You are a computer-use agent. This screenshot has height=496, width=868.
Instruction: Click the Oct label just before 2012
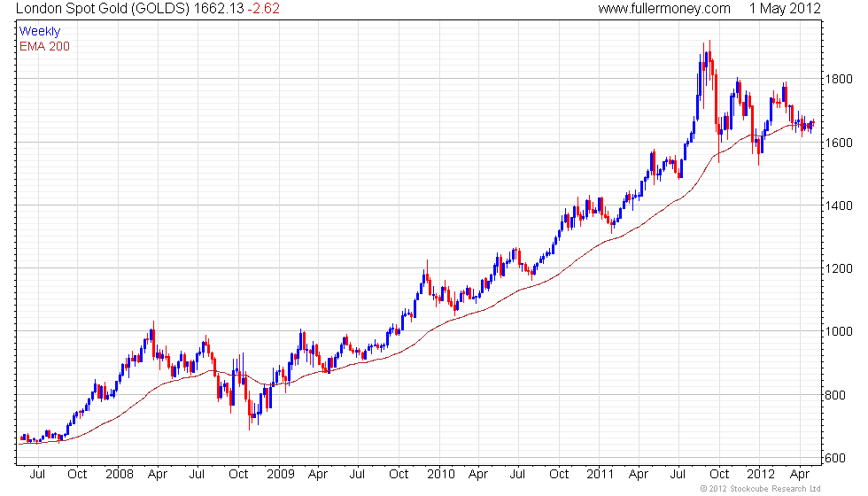[719, 475]
